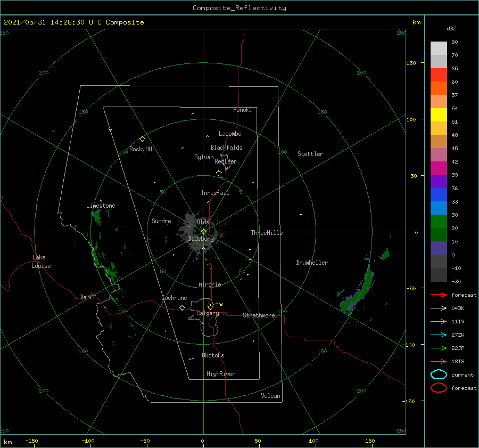The width and height of the screenshot is (479, 448).
Task: Click the Didsbury label
Action: click(x=201, y=239)
